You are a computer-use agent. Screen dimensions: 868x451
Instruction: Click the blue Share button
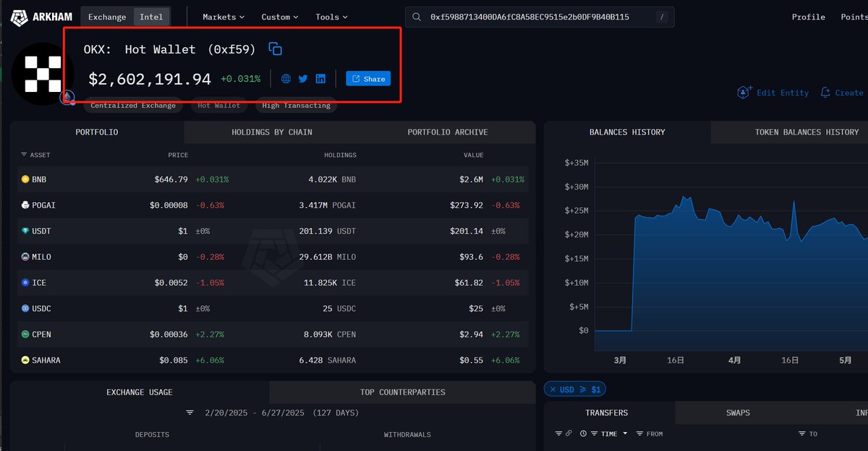point(368,79)
